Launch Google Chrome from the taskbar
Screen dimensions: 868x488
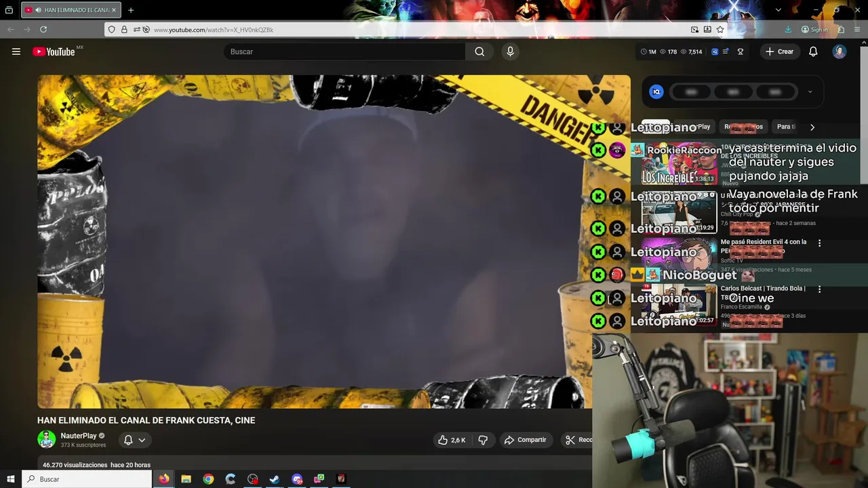point(208,479)
